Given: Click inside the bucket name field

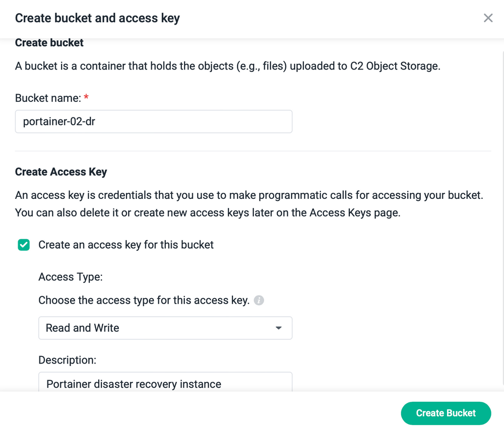Looking at the screenshot, I should tap(154, 121).
